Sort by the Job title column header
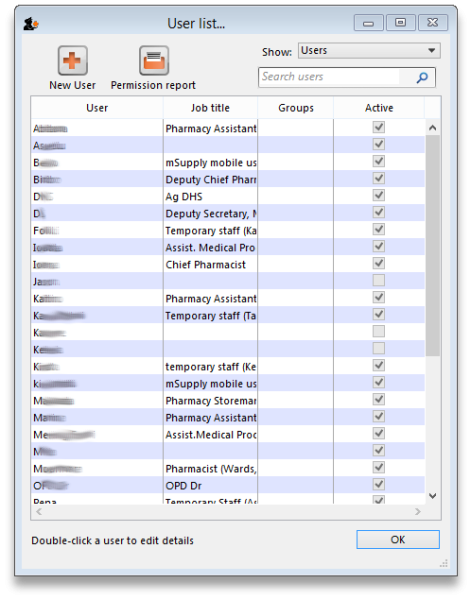Image resolution: width=471 pixels, height=600 pixels. click(210, 108)
